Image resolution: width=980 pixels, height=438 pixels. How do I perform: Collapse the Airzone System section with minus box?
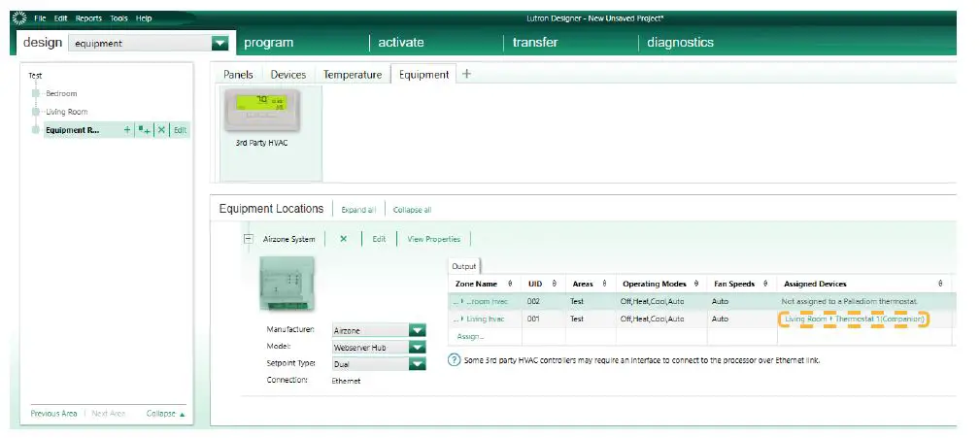pos(248,239)
